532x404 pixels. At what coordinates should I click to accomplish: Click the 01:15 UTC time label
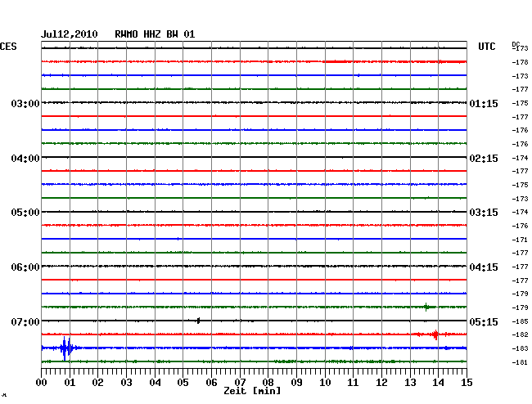[x=484, y=104]
